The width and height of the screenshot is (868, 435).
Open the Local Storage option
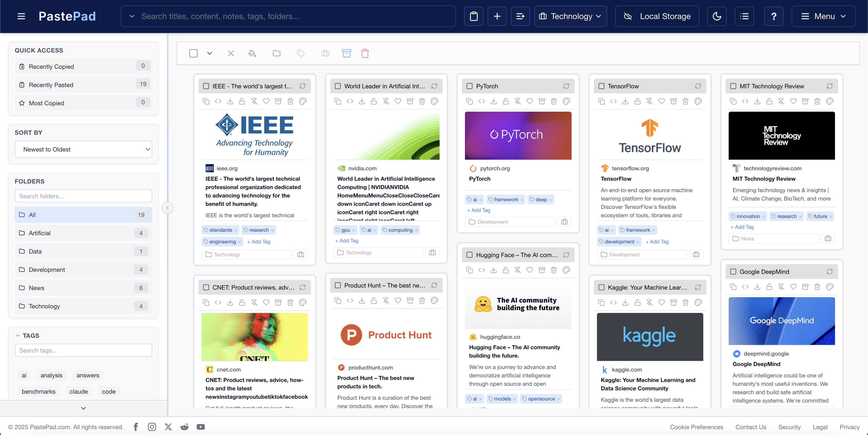pyautogui.click(x=657, y=16)
